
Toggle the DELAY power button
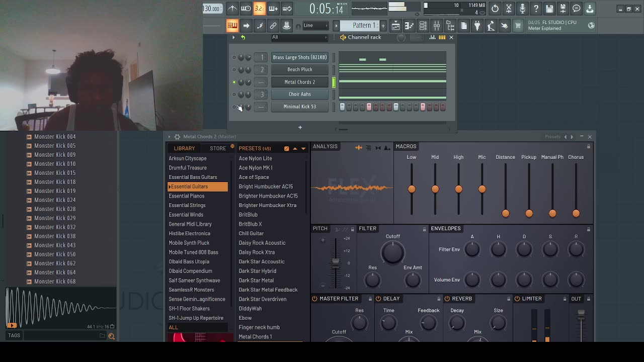click(378, 299)
